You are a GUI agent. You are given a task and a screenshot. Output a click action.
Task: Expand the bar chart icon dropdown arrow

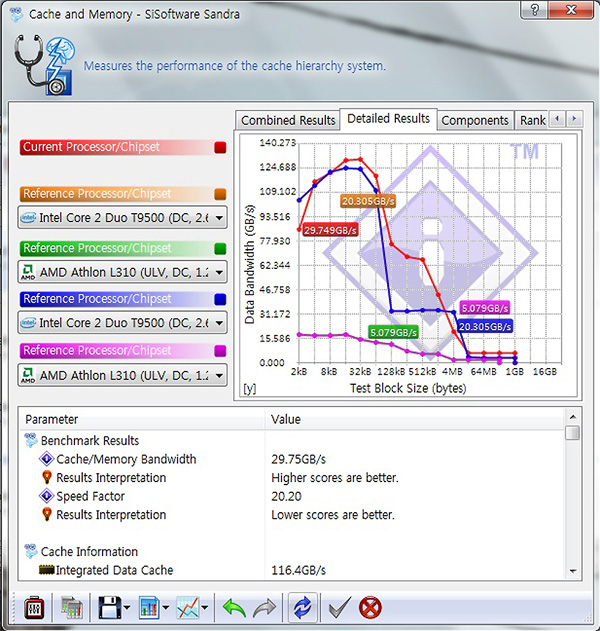click(x=165, y=608)
